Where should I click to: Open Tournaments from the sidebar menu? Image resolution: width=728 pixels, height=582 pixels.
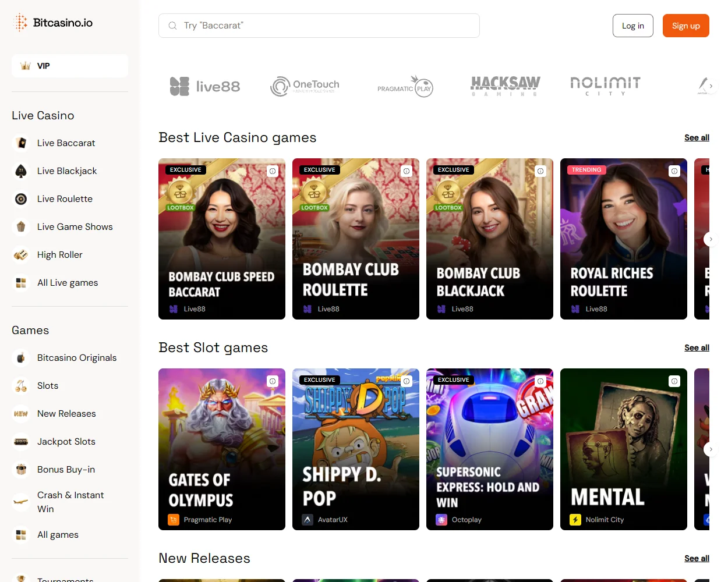(x=65, y=578)
